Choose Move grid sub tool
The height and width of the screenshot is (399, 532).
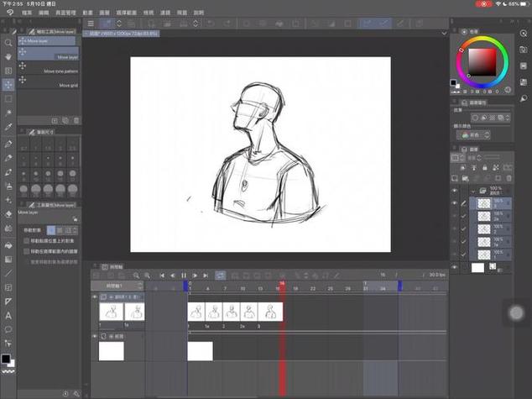click(48, 81)
